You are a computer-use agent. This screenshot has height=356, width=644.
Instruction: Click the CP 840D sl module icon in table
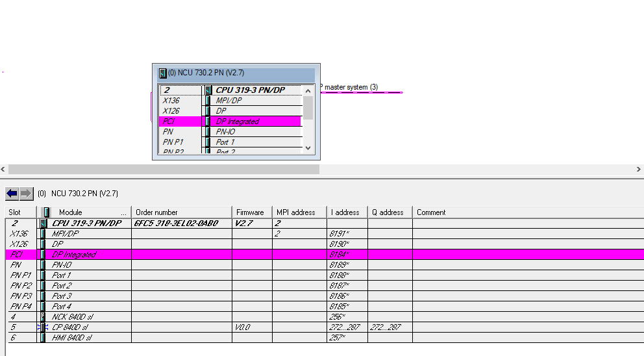pos(43,327)
